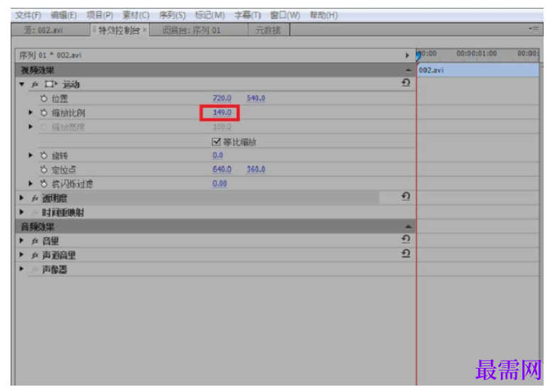Screen dimensions: 555x392
Task: Open the 字幕(T) menu
Action: pyautogui.click(x=248, y=16)
